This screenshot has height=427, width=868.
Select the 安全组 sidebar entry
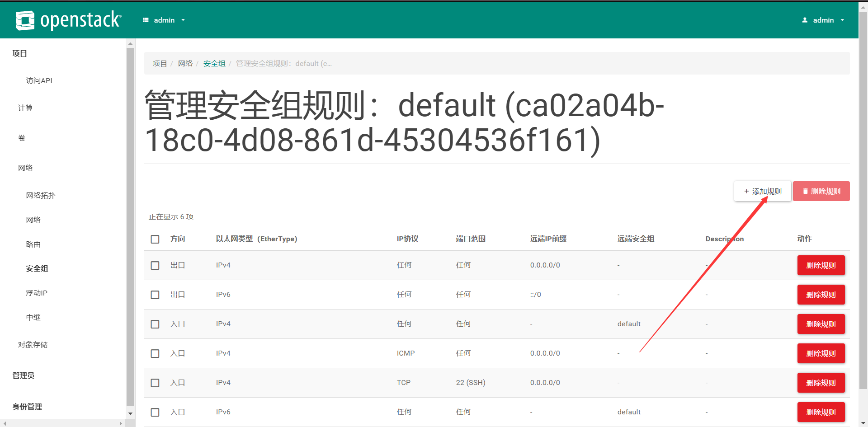click(x=37, y=268)
